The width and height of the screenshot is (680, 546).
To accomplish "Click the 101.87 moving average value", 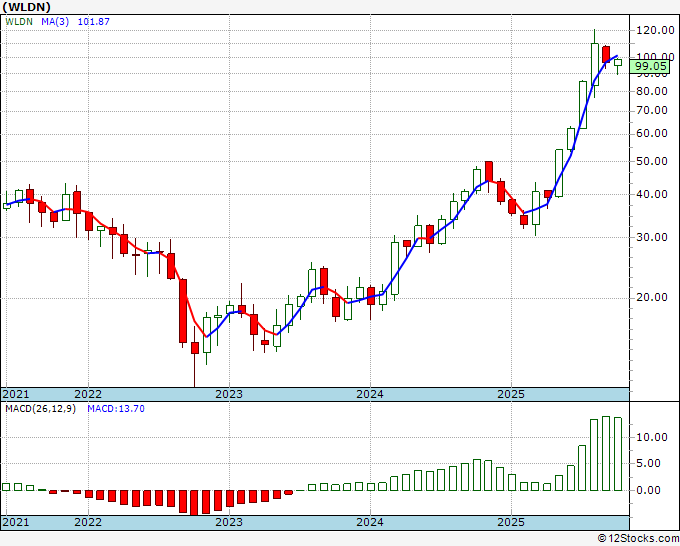I will coord(93,22).
